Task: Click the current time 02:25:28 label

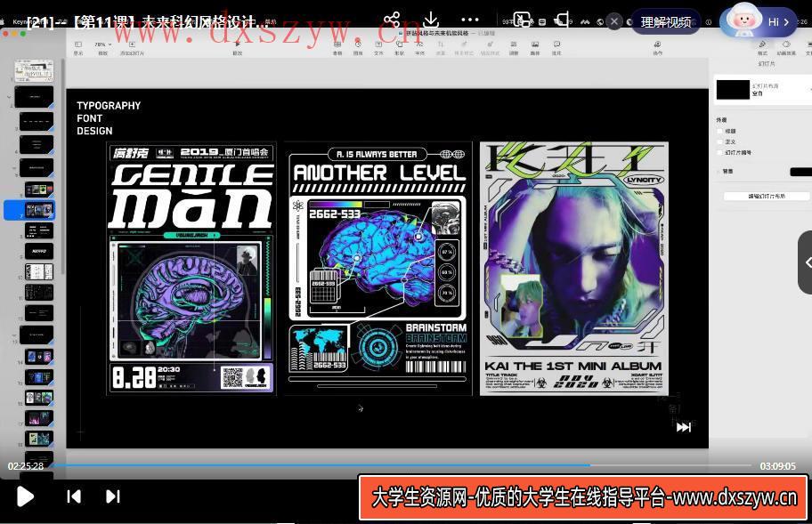Action: tap(25, 466)
